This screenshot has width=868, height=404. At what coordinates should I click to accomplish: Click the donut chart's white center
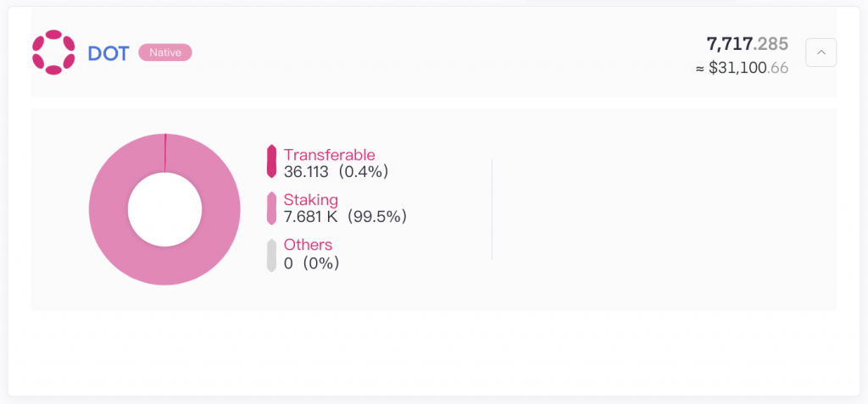165,209
